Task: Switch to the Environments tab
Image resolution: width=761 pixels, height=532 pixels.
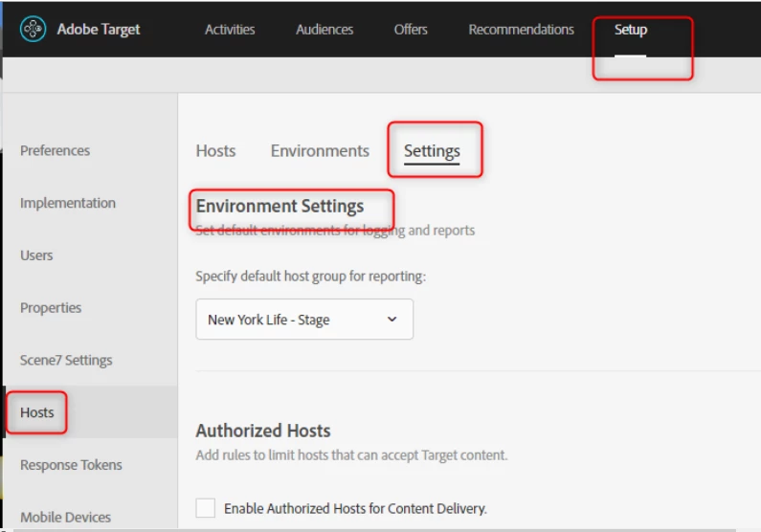Action: [320, 151]
